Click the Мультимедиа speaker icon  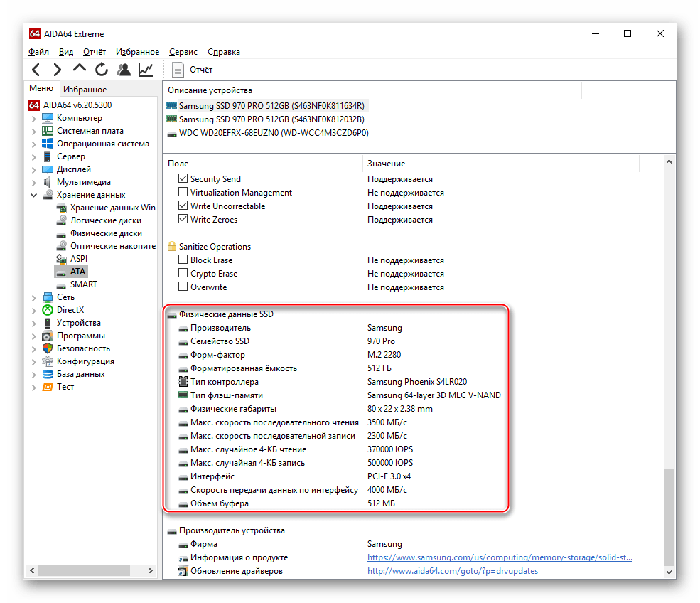coord(48,182)
